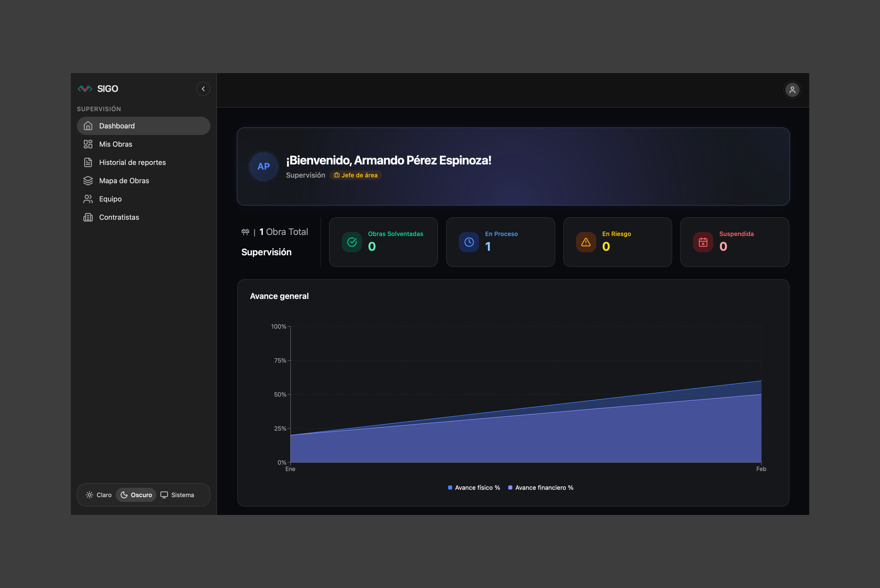
Task: Click the Mapa de Obras layers icon
Action: click(x=88, y=181)
